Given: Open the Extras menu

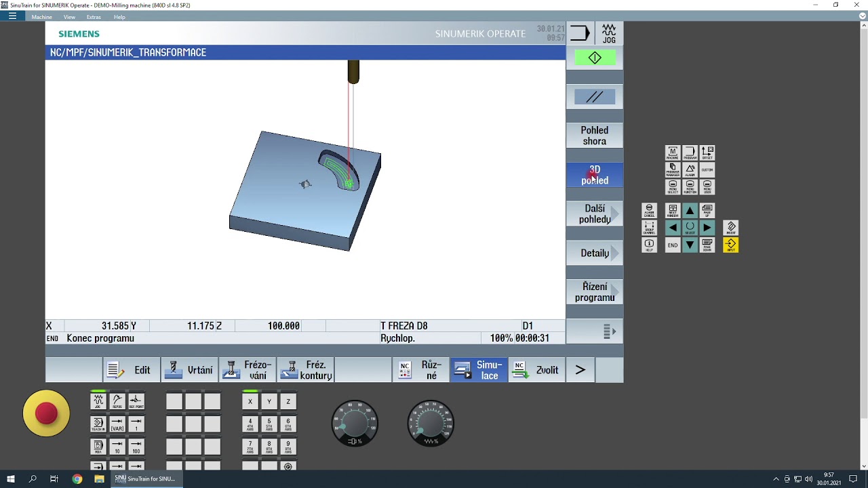Looking at the screenshot, I should pos(94,17).
